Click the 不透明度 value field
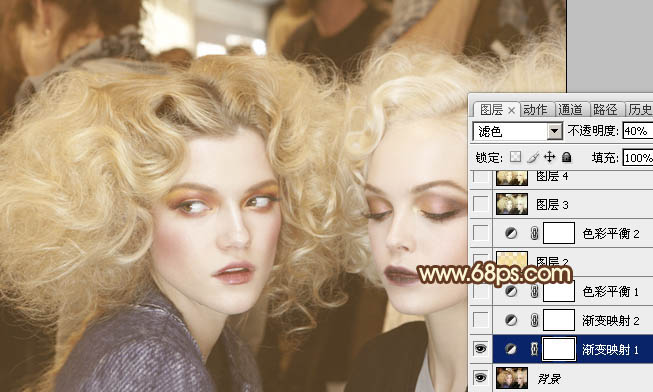This screenshot has height=392, width=653. point(638,131)
